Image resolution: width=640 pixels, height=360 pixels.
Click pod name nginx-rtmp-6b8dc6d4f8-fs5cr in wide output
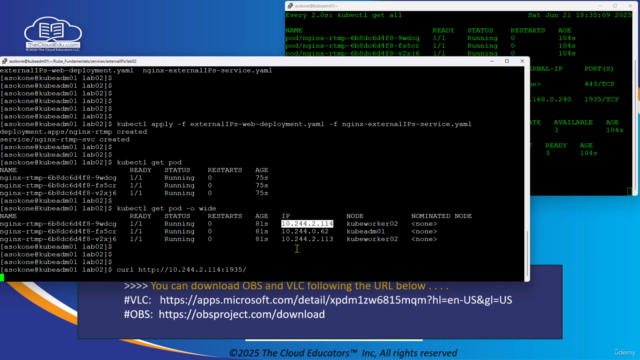tap(58, 231)
